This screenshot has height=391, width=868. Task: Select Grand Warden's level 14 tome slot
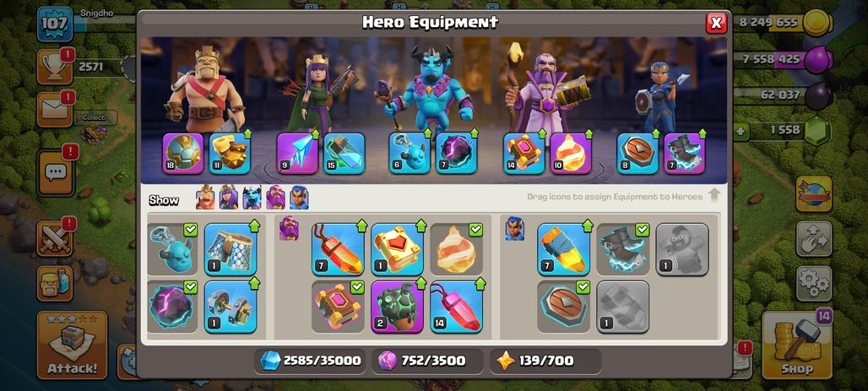524,154
